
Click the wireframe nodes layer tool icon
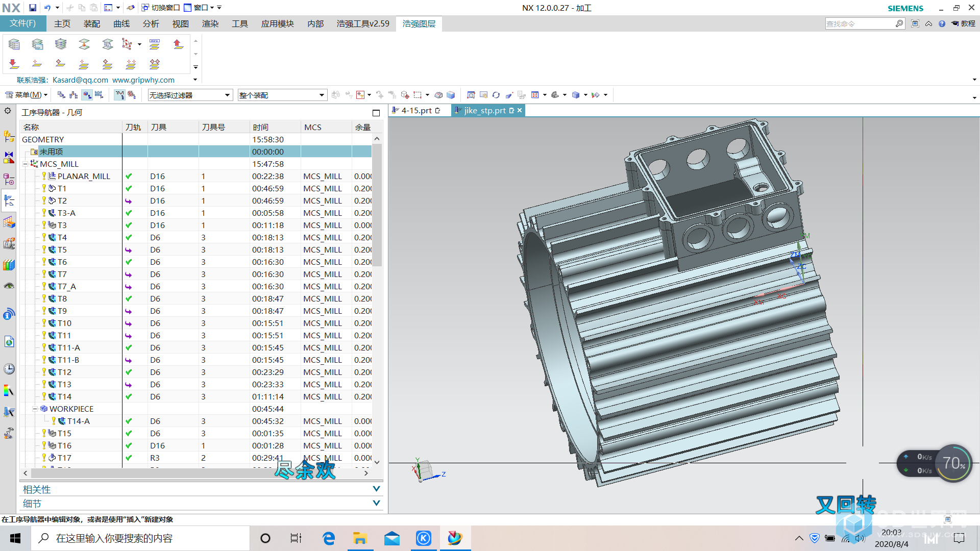click(127, 44)
